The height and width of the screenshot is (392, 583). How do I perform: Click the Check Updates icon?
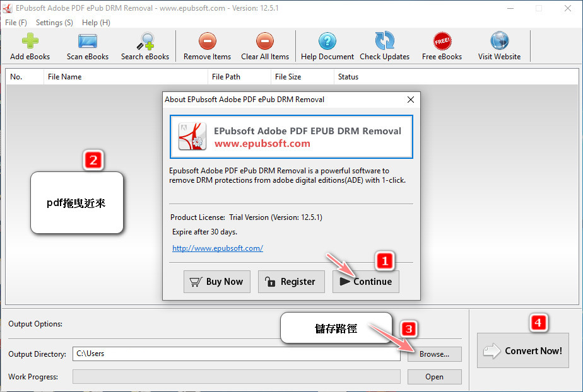point(384,42)
